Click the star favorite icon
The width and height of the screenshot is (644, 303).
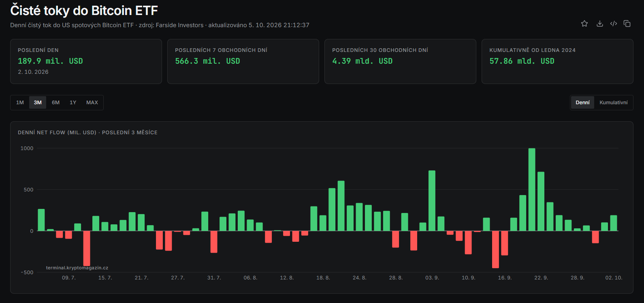[x=584, y=24]
